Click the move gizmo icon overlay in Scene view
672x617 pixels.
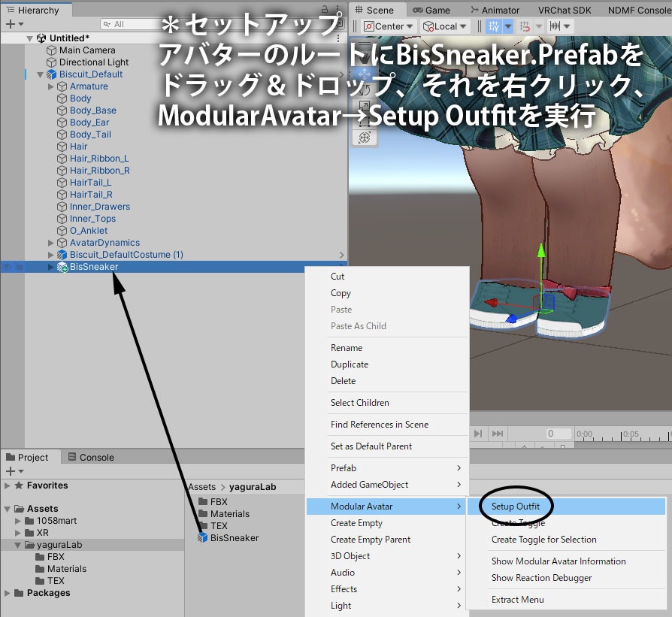coord(365,74)
